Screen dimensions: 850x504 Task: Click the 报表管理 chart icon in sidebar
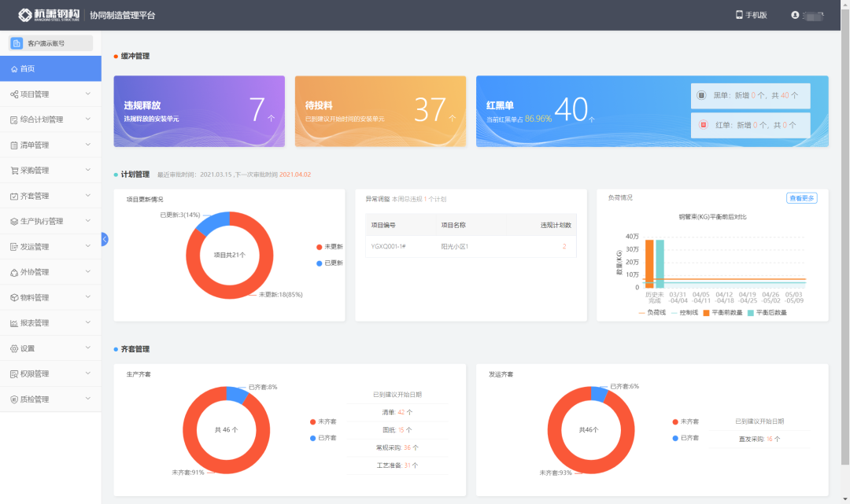point(14,323)
